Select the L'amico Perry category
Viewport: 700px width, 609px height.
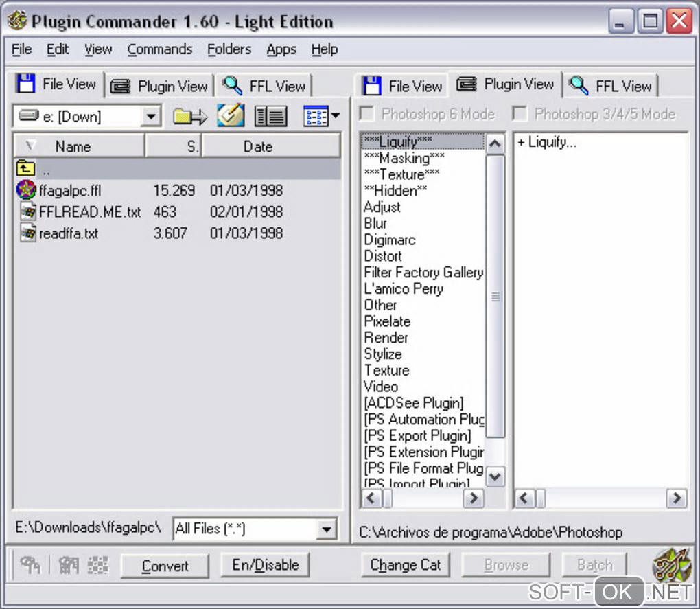(422, 288)
